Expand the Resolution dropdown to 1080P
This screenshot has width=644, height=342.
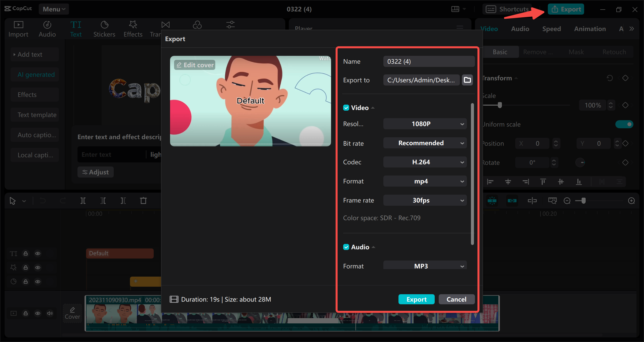(x=424, y=124)
